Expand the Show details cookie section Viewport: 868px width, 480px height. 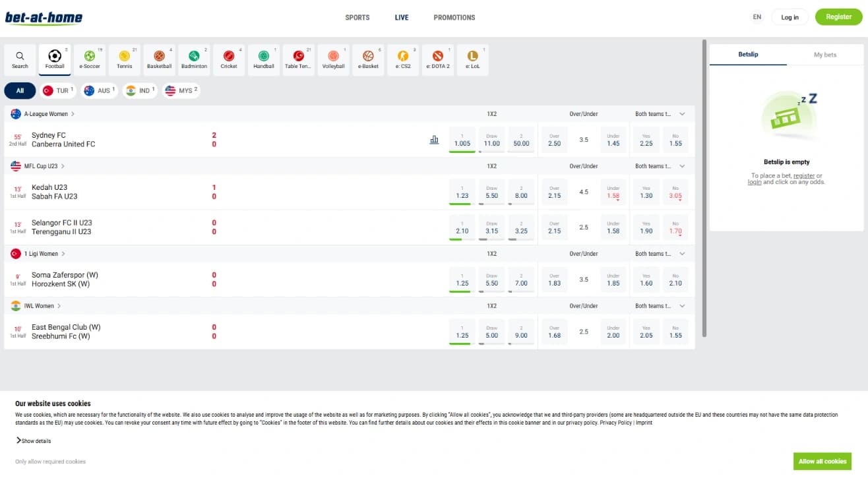[33, 440]
